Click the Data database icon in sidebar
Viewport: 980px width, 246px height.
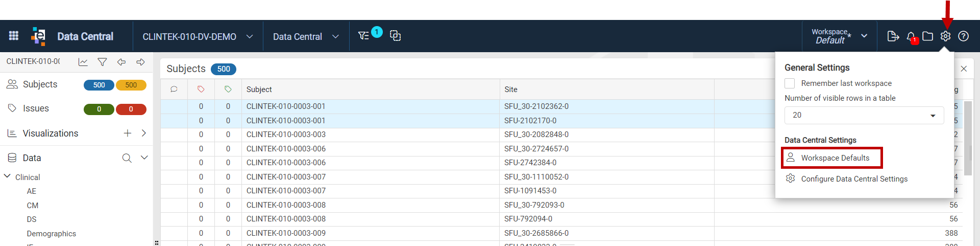pyautogui.click(x=12, y=158)
